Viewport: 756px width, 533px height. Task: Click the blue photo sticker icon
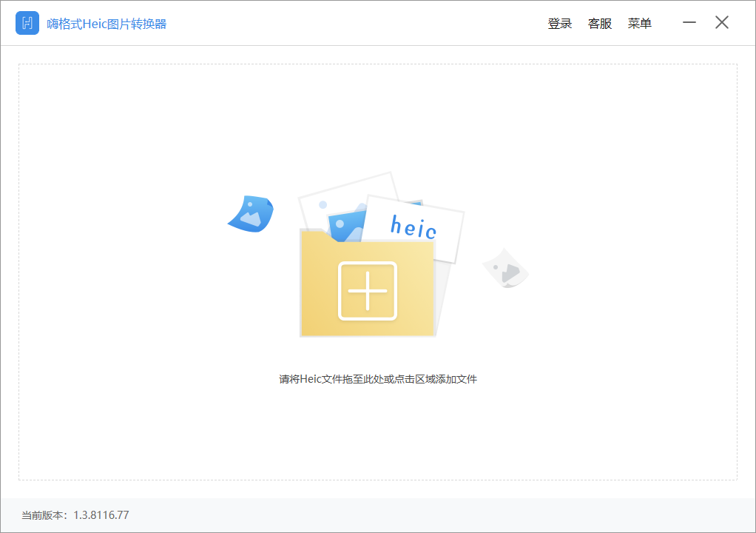coord(250,213)
